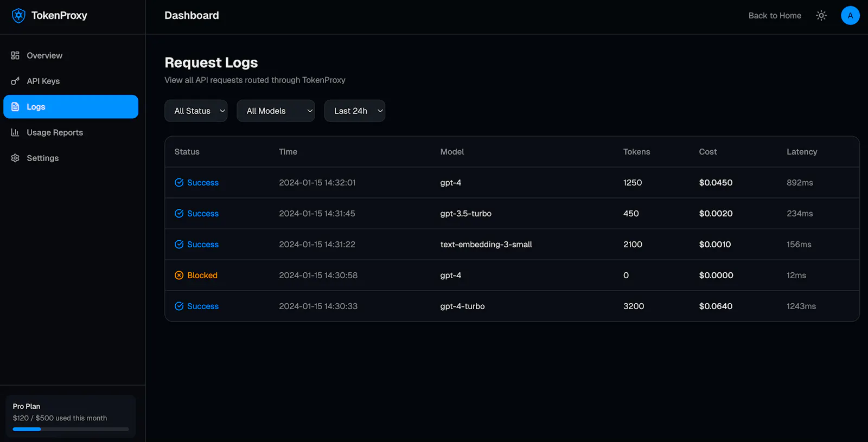The height and width of the screenshot is (442, 868).
Task: Click the 1250 tokens value
Action: pos(633,183)
